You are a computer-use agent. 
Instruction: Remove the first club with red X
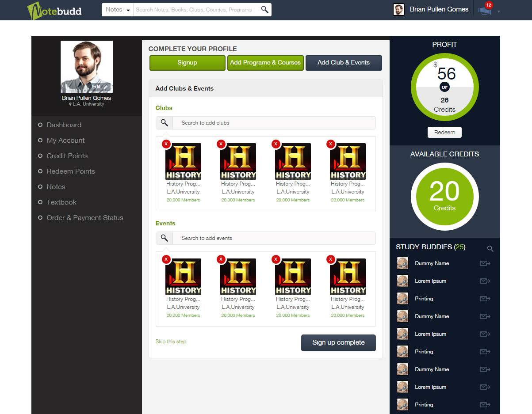coord(166,144)
